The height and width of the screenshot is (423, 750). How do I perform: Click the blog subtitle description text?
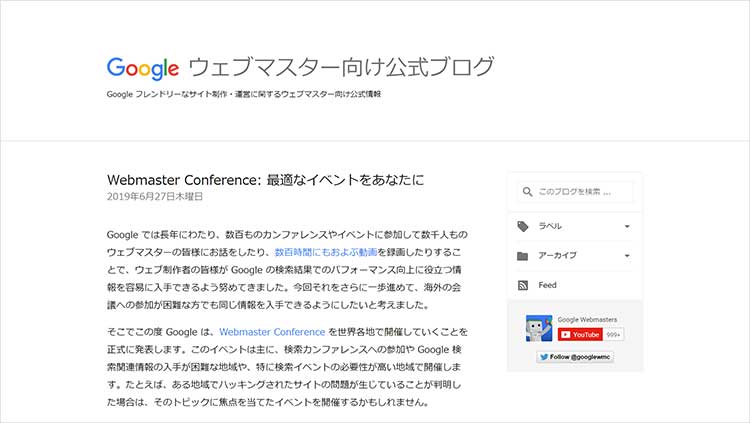coord(244,94)
